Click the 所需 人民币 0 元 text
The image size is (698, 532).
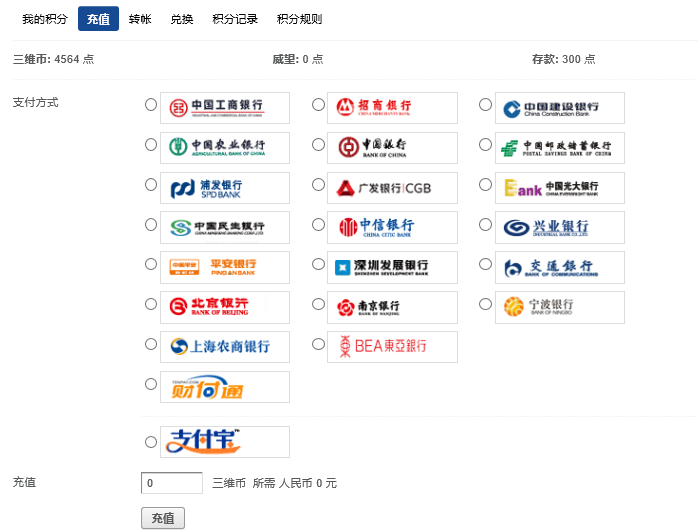click(x=295, y=483)
